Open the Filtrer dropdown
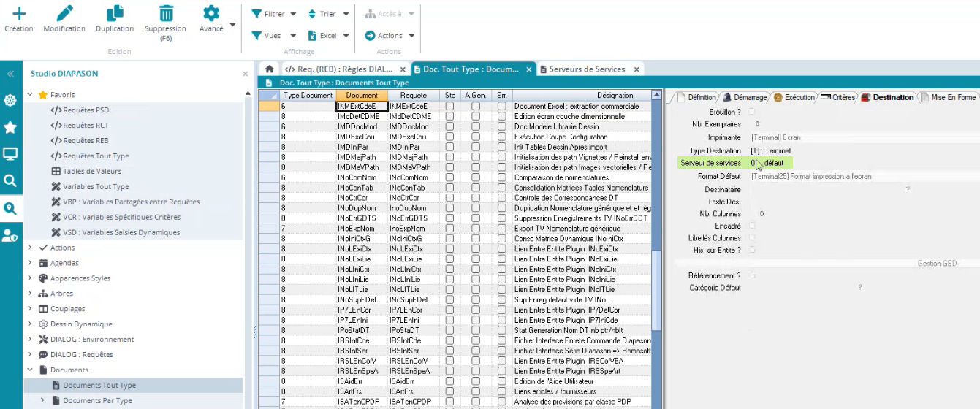The width and height of the screenshot is (980, 409). (275, 14)
